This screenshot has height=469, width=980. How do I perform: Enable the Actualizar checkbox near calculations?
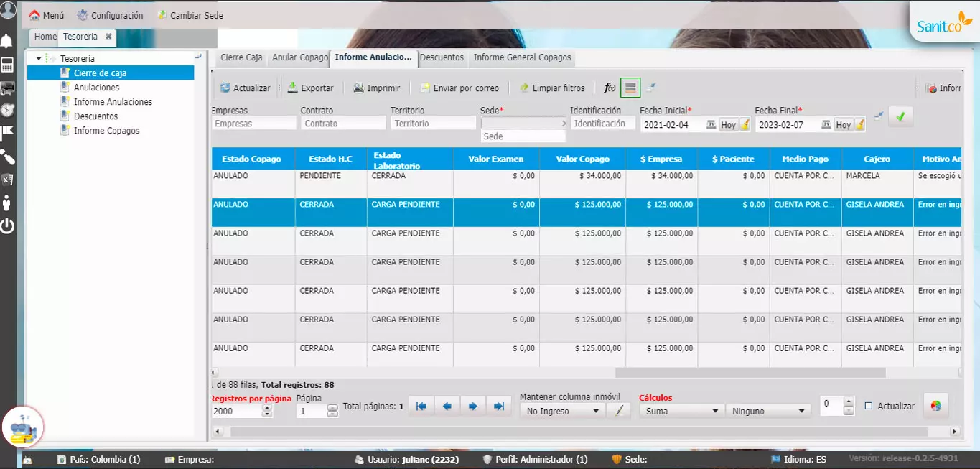point(869,406)
